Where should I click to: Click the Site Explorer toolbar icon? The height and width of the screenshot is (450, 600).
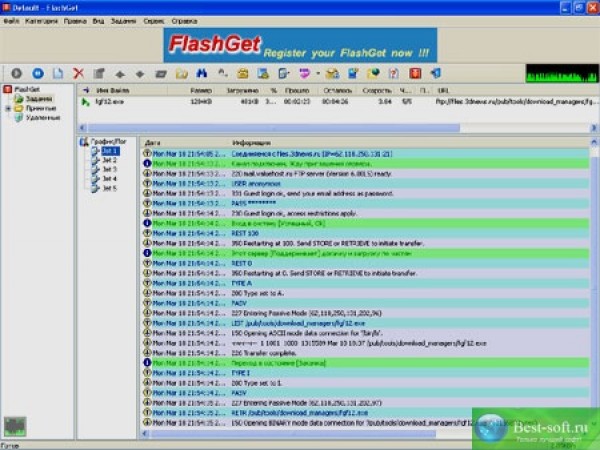pos(263,73)
